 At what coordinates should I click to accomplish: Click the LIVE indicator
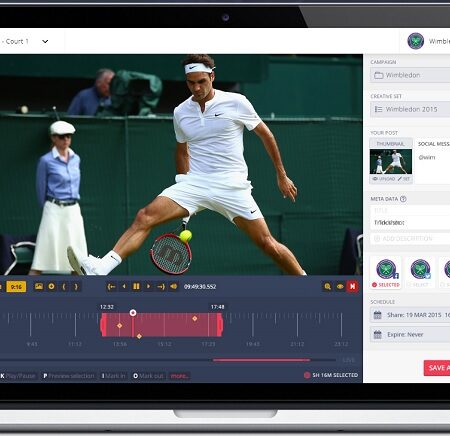(x=349, y=360)
